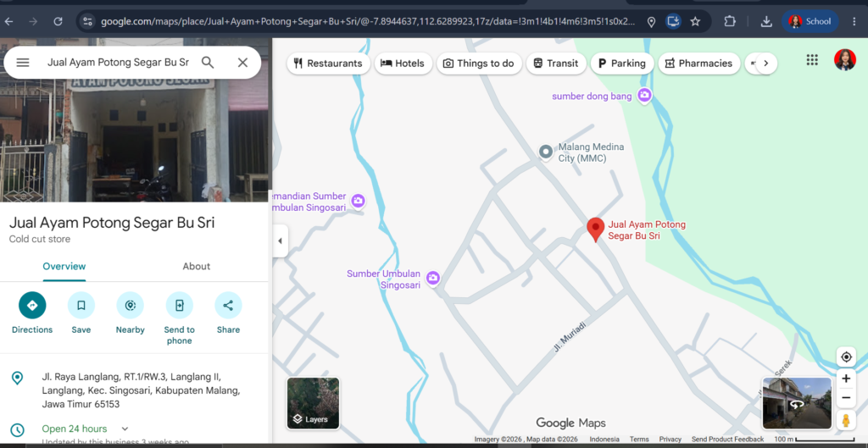Filter by Things to do chip
This screenshot has width=868, height=448.
coord(479,63)
